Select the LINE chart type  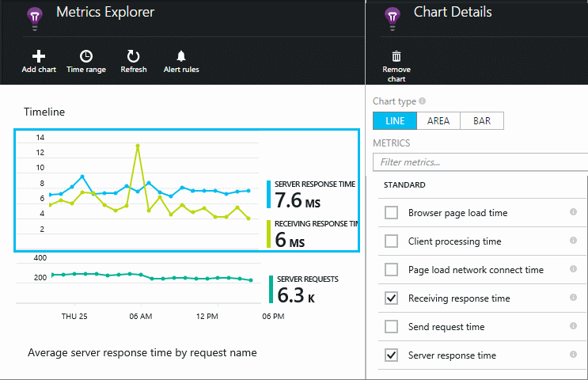[x=395, y=121]
